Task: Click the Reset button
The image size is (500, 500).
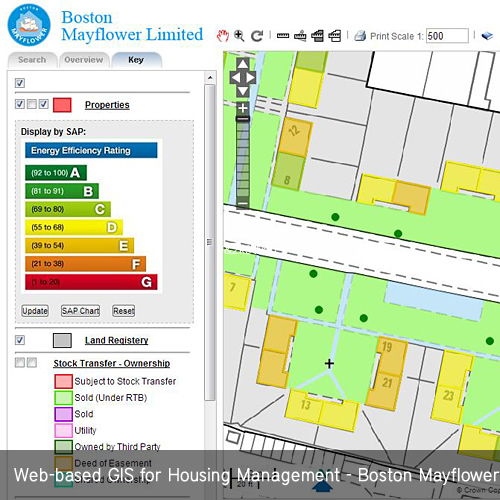Action: pos(124,311)
